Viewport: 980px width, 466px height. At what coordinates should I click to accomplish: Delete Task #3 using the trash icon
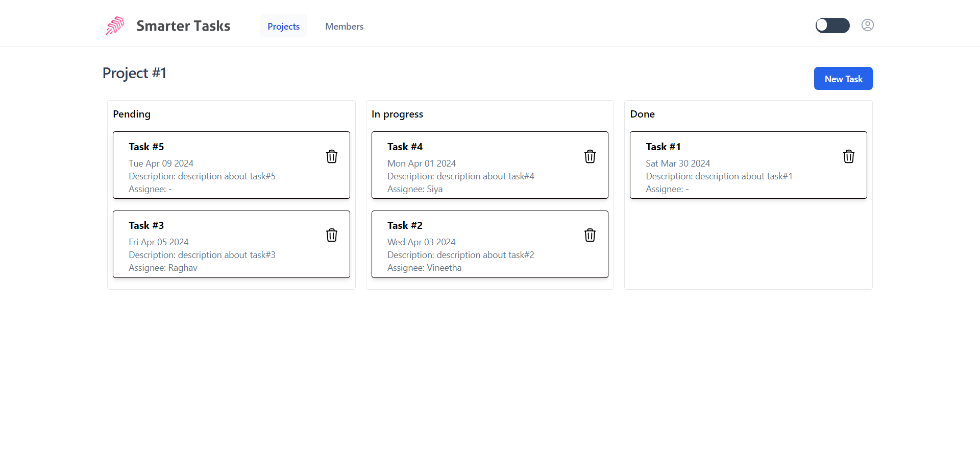point(332,235)
